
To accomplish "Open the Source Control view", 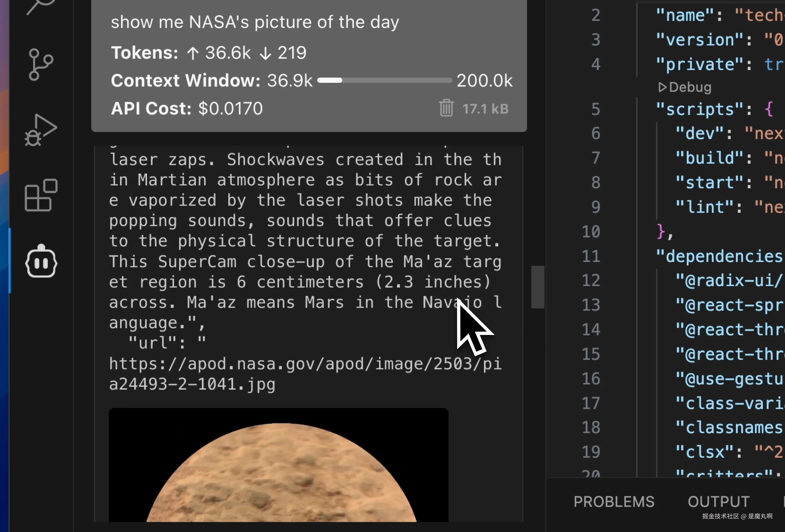I will [41, 65].
